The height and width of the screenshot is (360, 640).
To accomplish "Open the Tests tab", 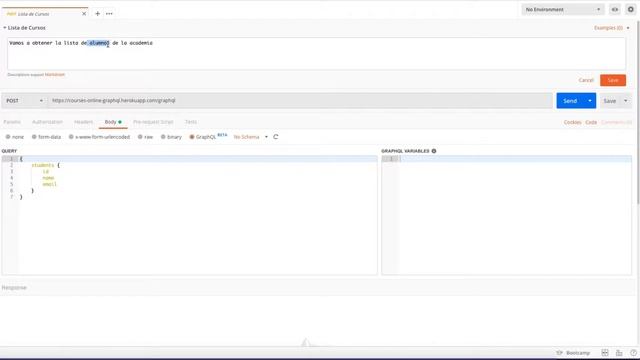I will (x=191, y=122).
